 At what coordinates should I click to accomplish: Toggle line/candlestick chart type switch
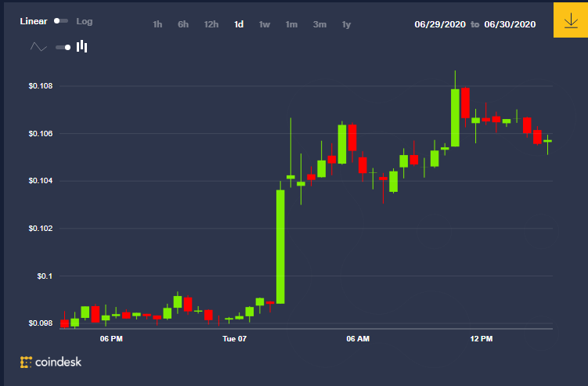(x=63, y=47)
